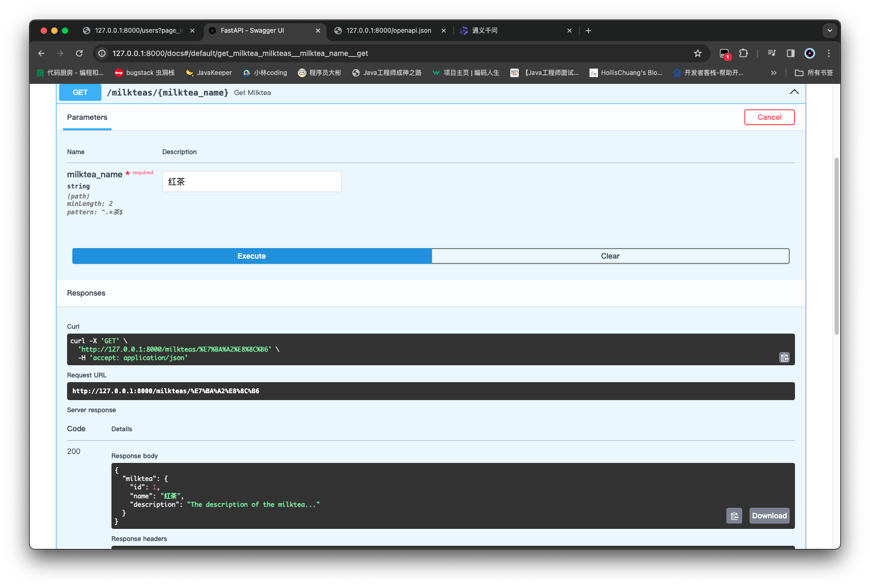Open the extension with red badge
This screenshot has height=588, width=870.
[725, 53]
